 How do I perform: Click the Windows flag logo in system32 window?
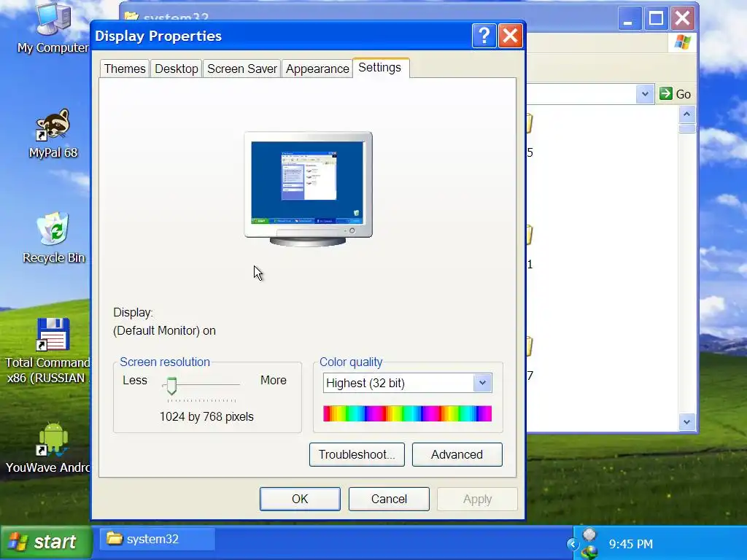tap(682, 42)
